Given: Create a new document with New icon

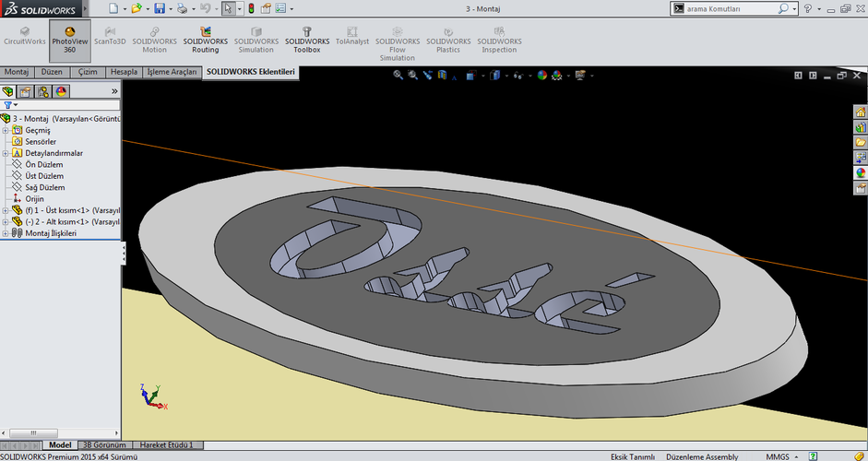Looking at the screenshot, I should 113,8.
